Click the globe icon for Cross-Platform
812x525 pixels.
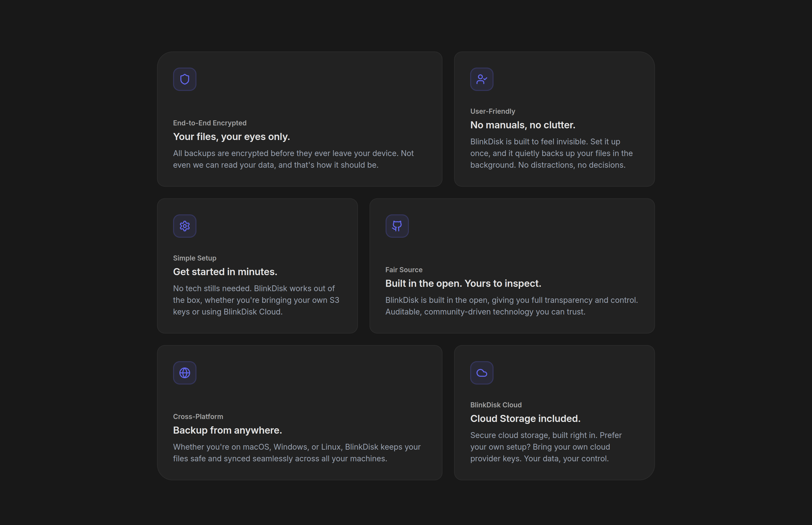coord(185,373)
